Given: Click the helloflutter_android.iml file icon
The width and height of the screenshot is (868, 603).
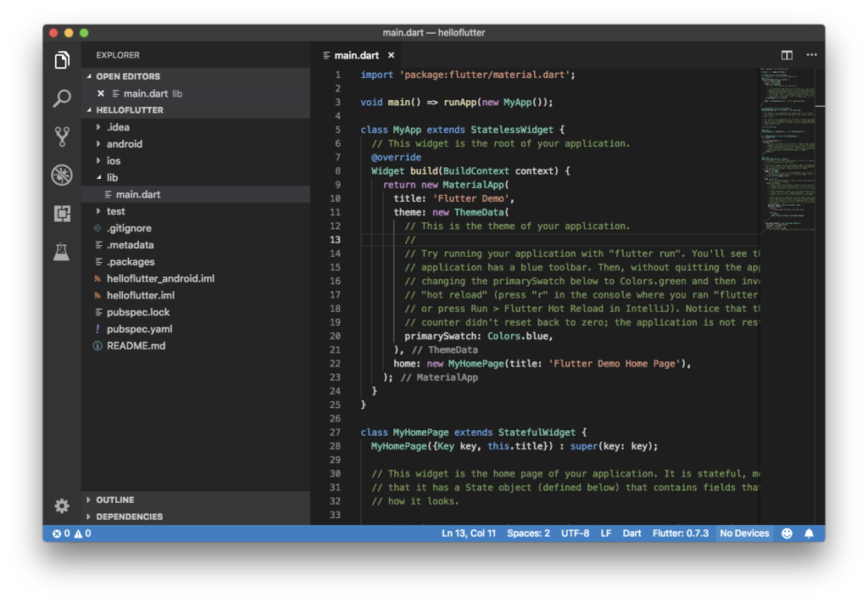Looking at the screenshot, I should (98, 278).
